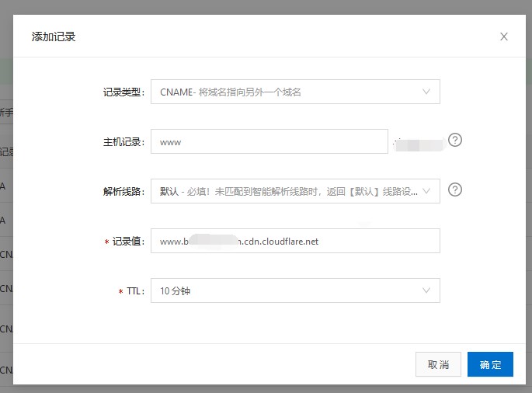Open the 10 分钟 TTL selector
The width and height of the screenshot is (532, 393).
pyautogui.click(x=287, y=290)
